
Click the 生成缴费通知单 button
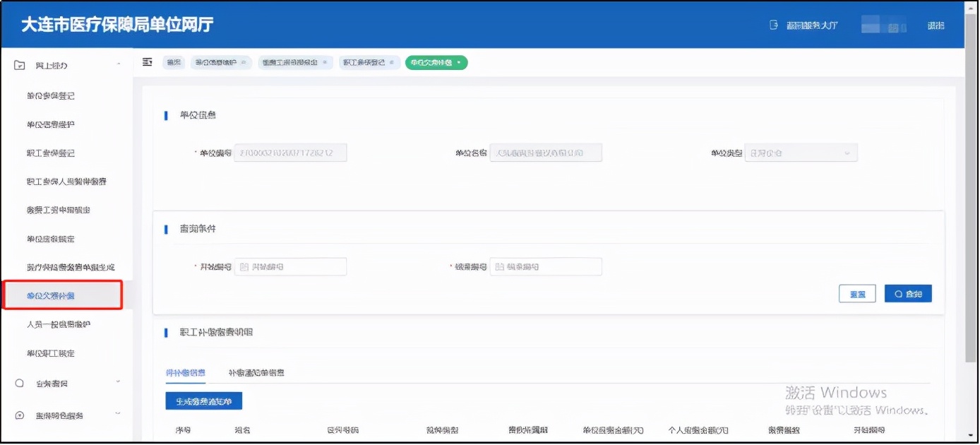point(204,400)
